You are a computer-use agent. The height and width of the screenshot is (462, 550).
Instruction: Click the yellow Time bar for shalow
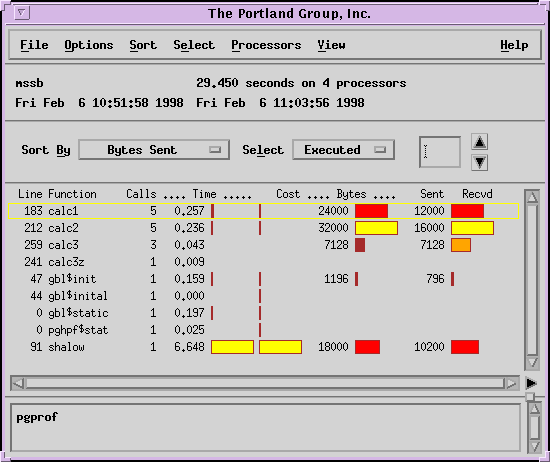pos(232,347)
